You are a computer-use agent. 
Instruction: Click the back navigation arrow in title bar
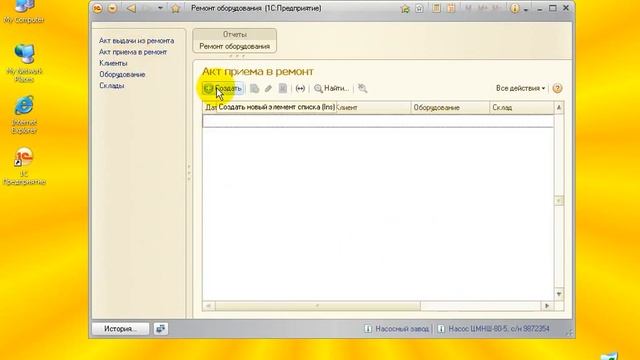tap(131, 8)
